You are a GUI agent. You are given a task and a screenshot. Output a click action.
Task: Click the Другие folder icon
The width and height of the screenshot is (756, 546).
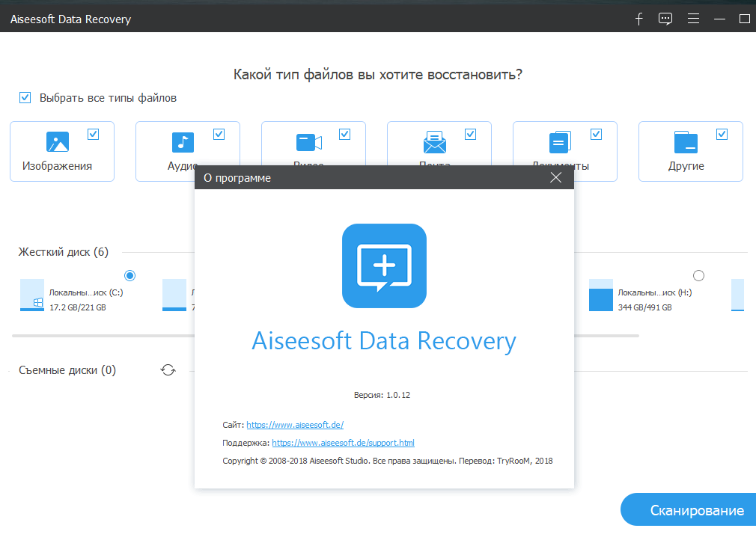[x=686, y=142]
